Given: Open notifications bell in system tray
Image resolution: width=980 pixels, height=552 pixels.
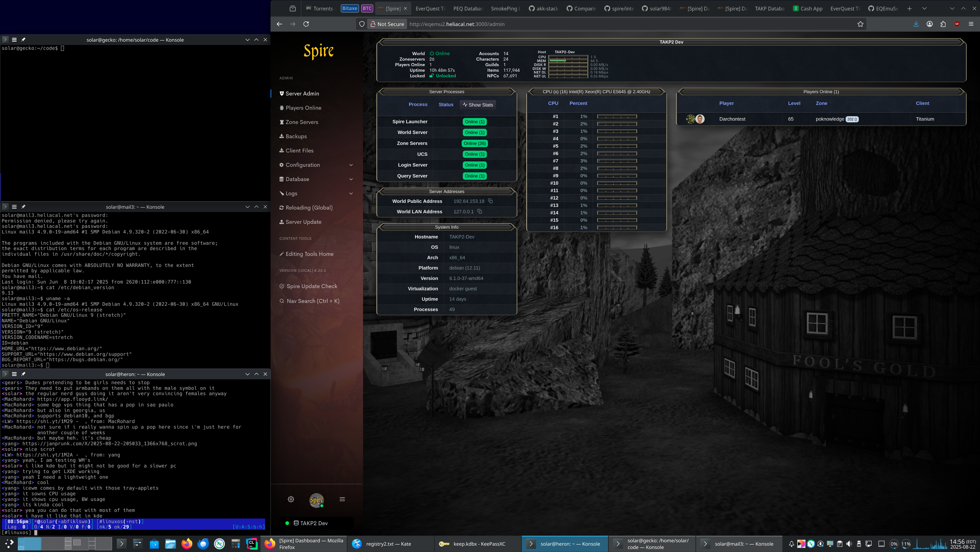Looking at the screenshot, I should click(x=791, y=544).
